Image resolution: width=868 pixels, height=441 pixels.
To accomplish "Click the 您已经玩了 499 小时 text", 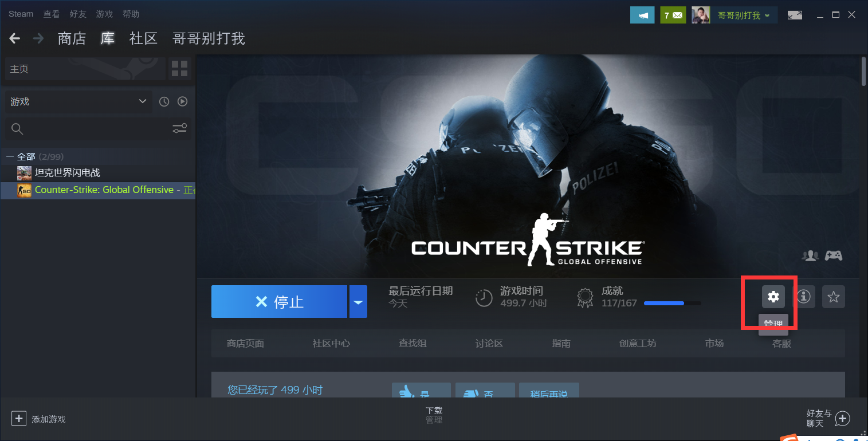I will [x=275, y=390].
